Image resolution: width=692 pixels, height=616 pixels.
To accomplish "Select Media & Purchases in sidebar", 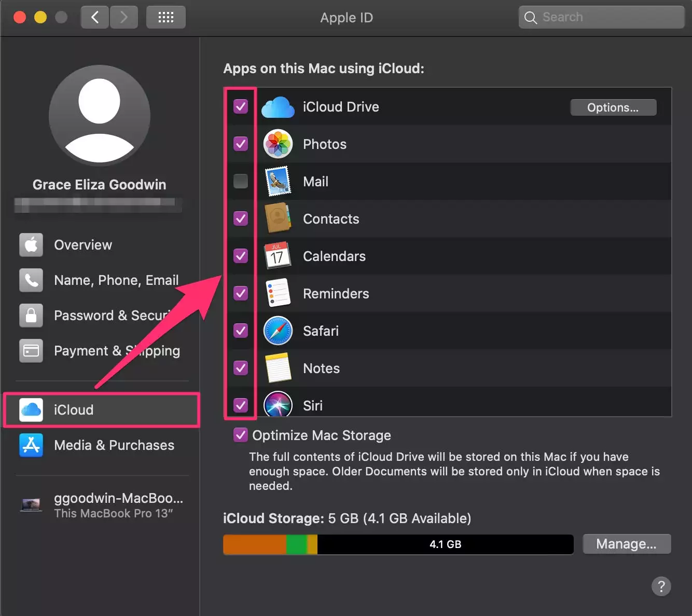I will click(114, 445).
